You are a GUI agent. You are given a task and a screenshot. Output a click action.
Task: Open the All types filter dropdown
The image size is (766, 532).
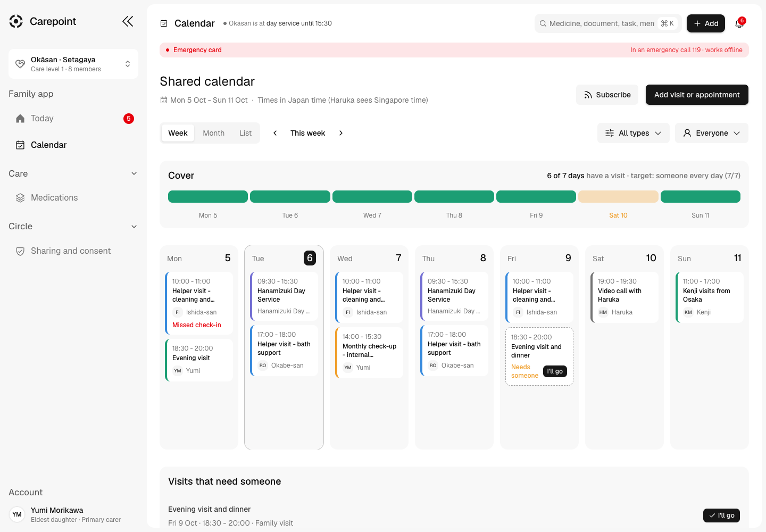tap(633, 133)
